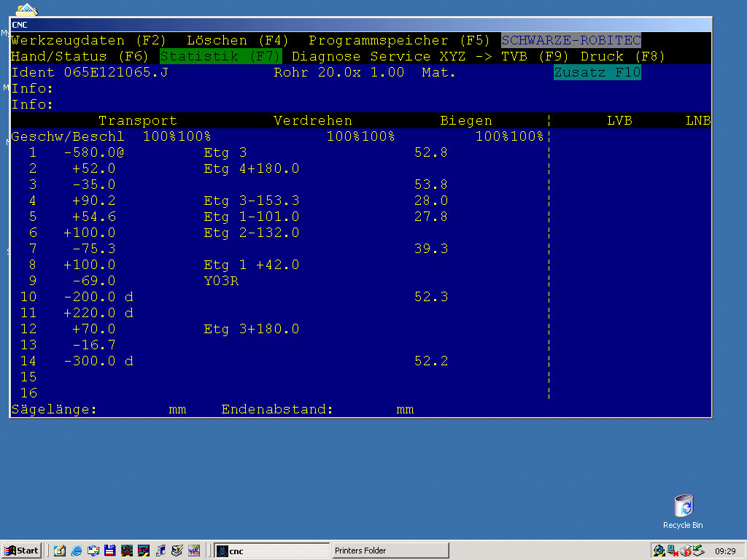The image size is (747, 560).
Task: Click the computer with lightning bolt icon
Action: [x=177, y=551]
